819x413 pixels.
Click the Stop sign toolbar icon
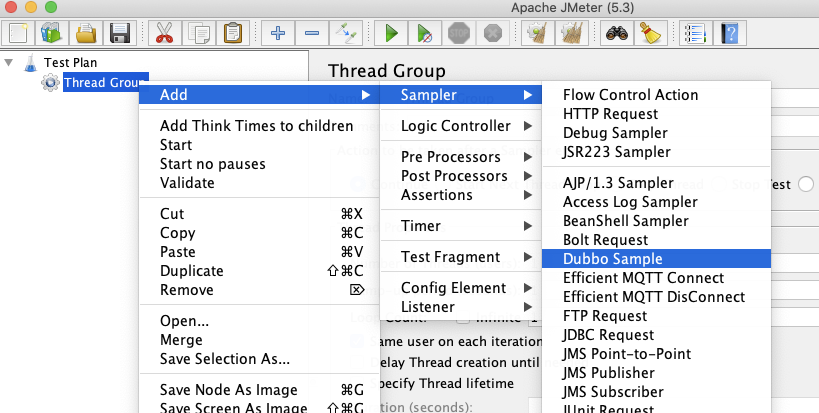(x=459, y=33)
